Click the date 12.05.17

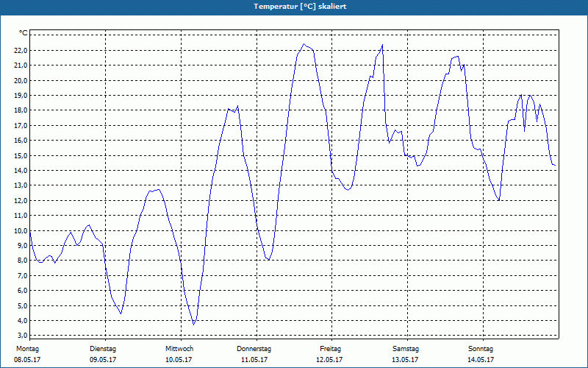(x=329, y=360)
